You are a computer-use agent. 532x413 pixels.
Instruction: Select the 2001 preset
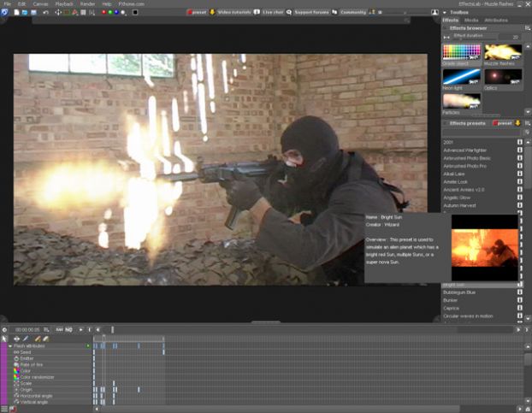(448, 143)
